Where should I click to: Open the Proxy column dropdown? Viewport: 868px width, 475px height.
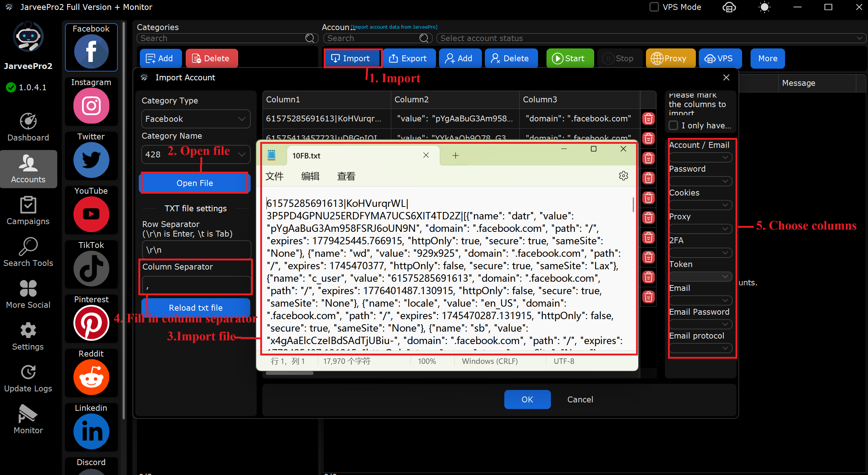[701, 229]
